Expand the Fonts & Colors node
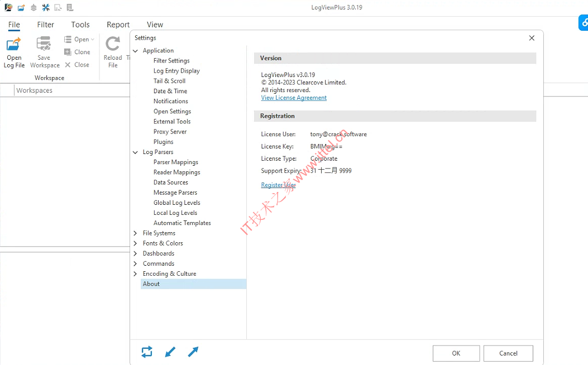Screen dimensions: 588x365 pos(135,243)
